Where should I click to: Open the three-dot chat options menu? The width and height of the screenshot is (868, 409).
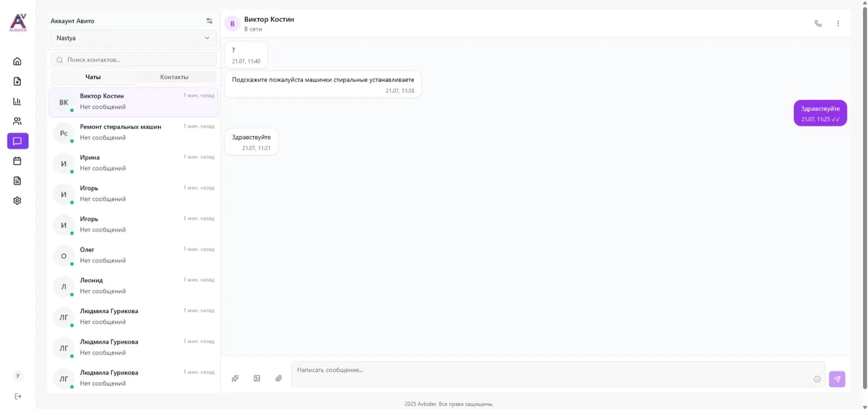pos(838,23)
